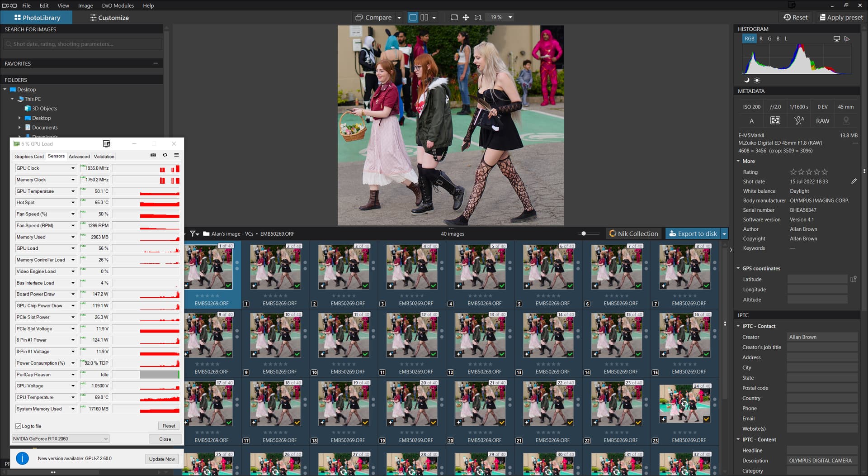Viewport: 868px width, 476px height.
Task: Adjust the thumbnail size slider
Action: pyautogui.click(x=584, y=233)
